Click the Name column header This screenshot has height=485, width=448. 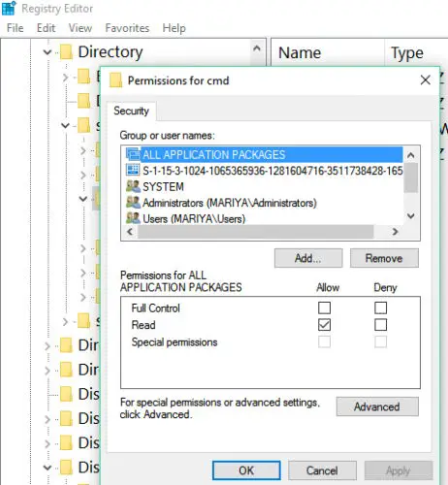(x=300, y=52)
